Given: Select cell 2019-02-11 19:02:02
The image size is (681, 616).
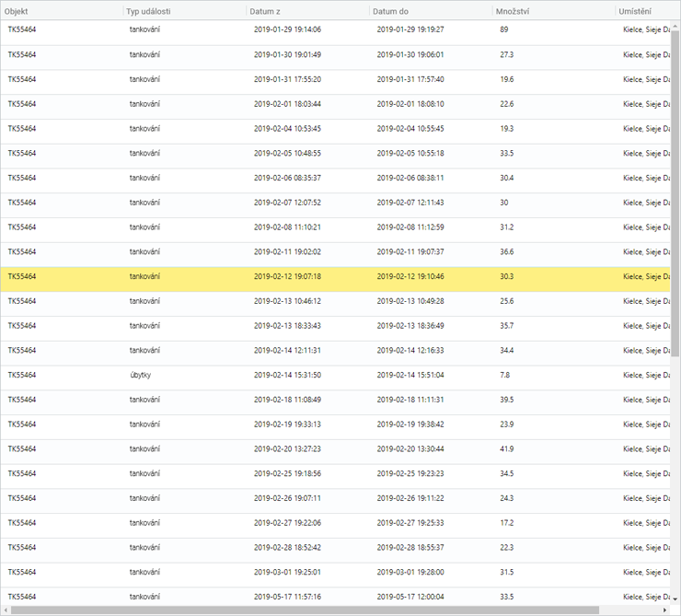Looking at the screenshot, I should point(287,252).
